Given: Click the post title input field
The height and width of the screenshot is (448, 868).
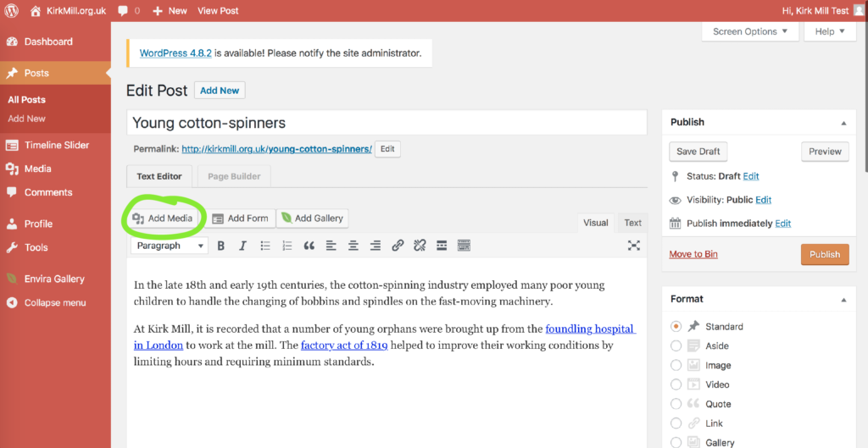Looking at the screenshot, I should (x=386, y=123).
